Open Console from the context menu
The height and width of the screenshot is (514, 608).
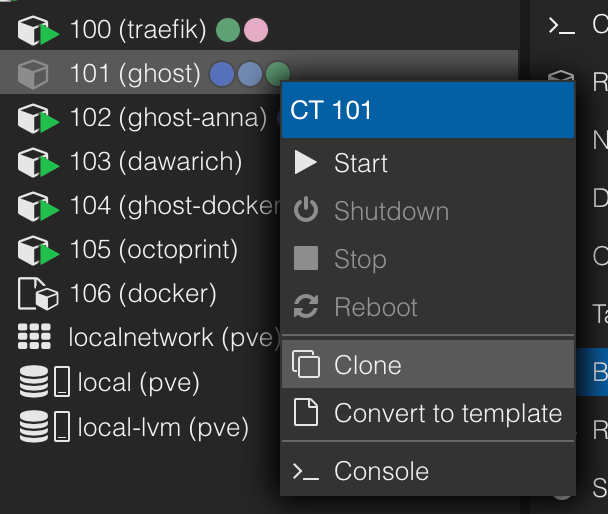tap(380, 471)
